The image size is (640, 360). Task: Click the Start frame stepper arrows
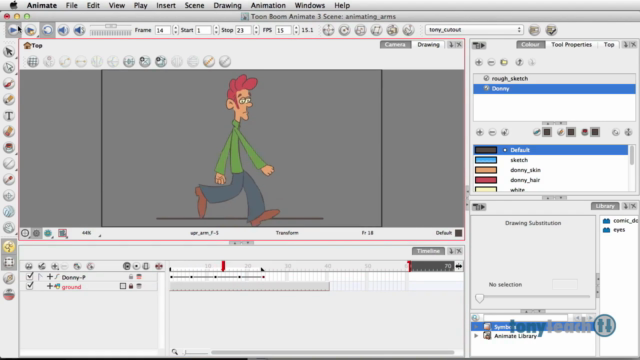(x=216, y=30)
